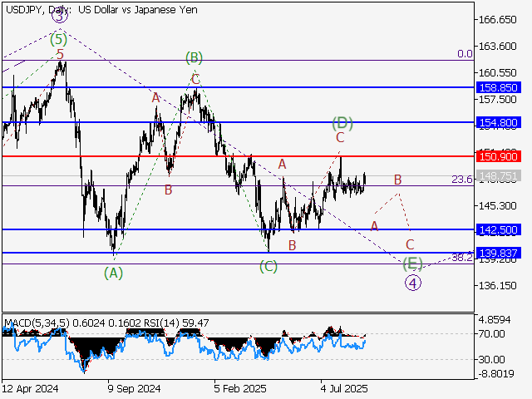Click the 23.6 Fibonacci level label
The image size is (532, 399).
461,179
